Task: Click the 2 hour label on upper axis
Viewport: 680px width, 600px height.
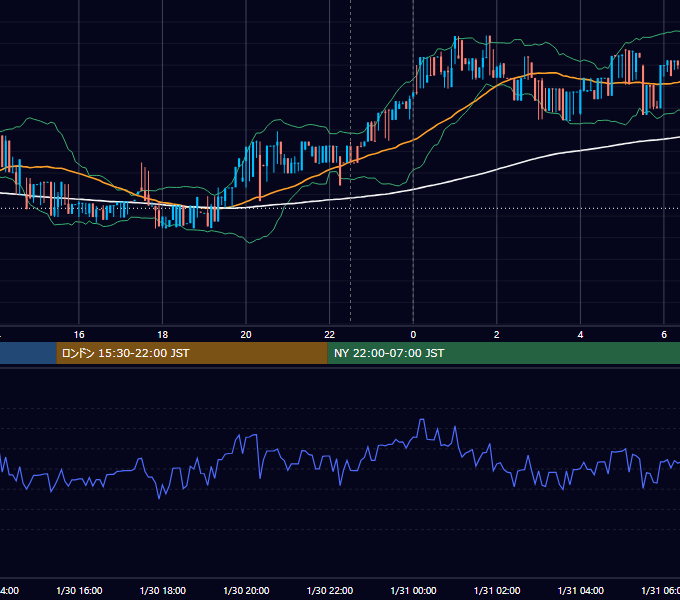Action: 497,335
